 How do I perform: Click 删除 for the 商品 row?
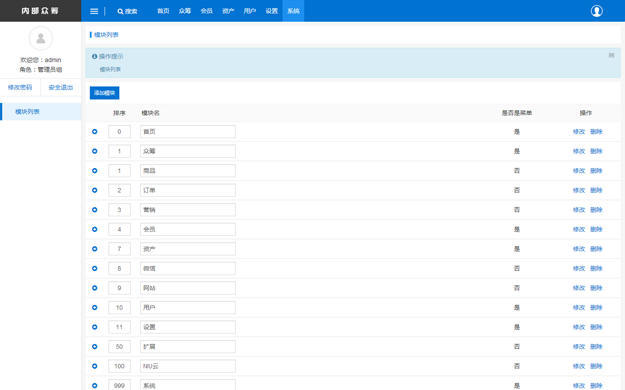[x=596, y=171]
